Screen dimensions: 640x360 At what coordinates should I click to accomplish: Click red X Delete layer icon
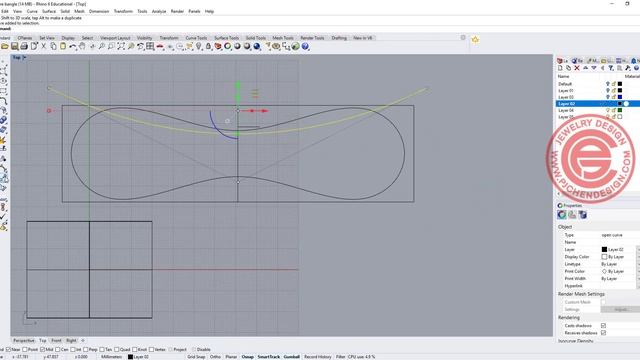pos(577,68)
